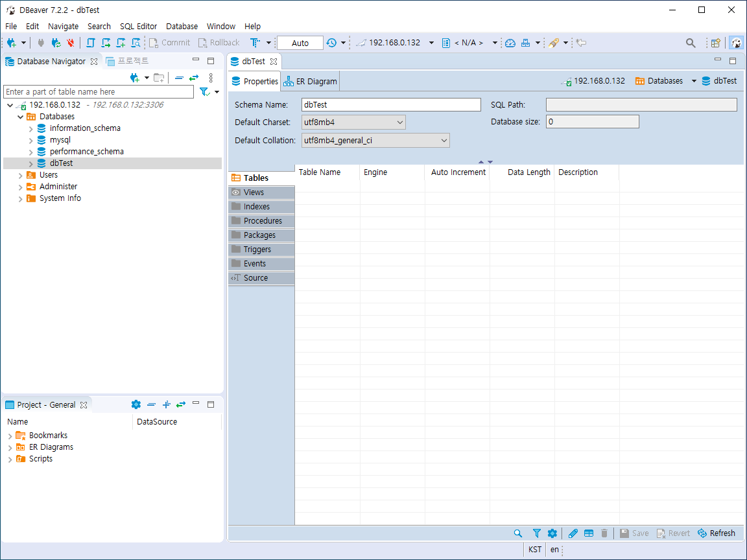Select the Views side tab
Image resolution: width=747 pixels, height=560 pixels.
[x=261, y=192]
